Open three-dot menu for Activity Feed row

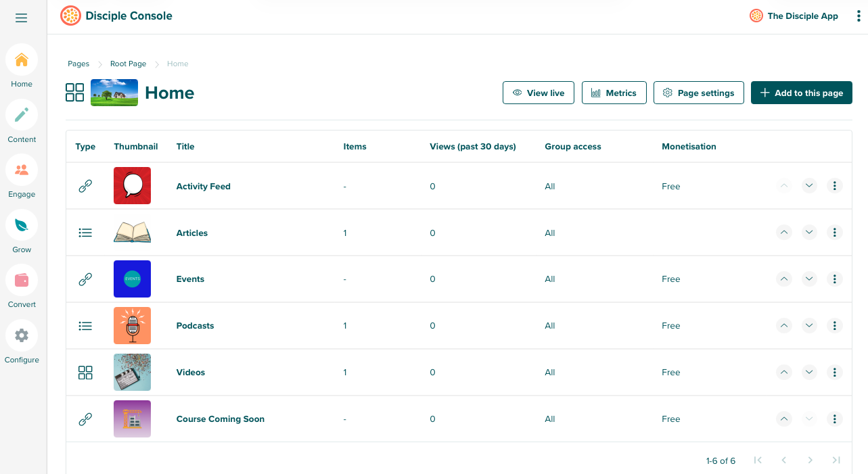(x=835, y=186)
